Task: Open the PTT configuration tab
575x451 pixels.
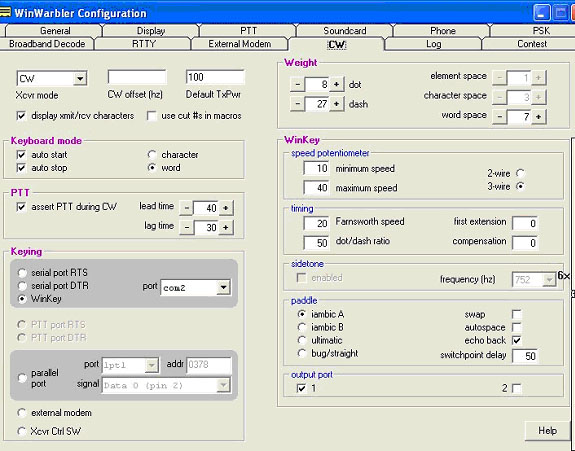Action: pyautogui.click(x=248, y=31)
